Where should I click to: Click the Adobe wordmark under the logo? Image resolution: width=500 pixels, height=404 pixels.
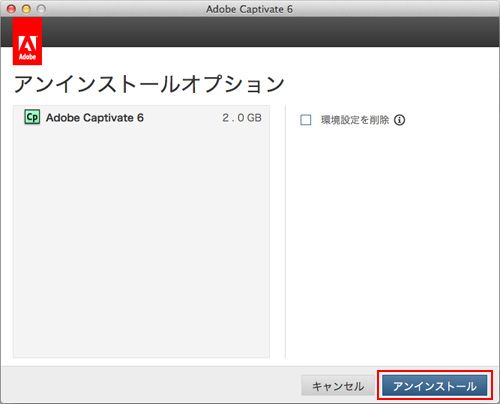pos(27,57)
